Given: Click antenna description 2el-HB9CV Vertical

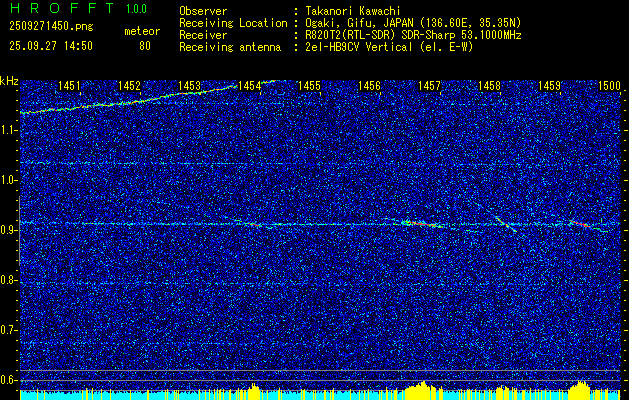Looking at the screenshot, I should (x=359, y=47).
